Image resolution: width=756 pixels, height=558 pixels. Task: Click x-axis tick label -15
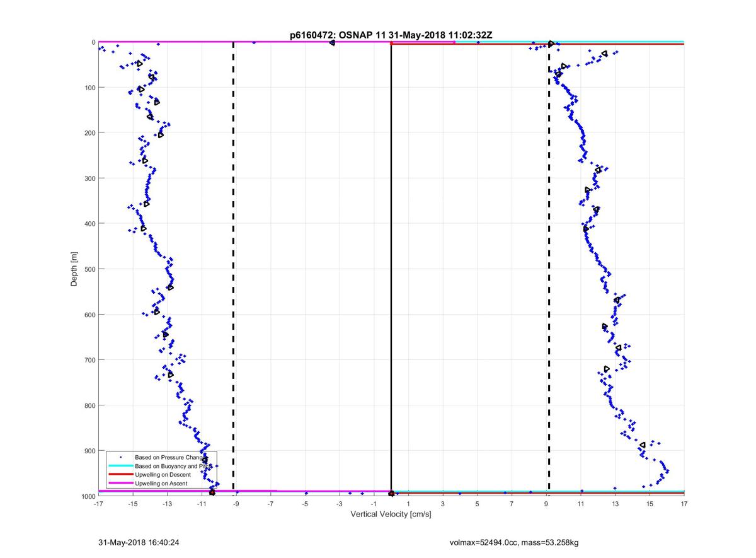coord(132,504)
